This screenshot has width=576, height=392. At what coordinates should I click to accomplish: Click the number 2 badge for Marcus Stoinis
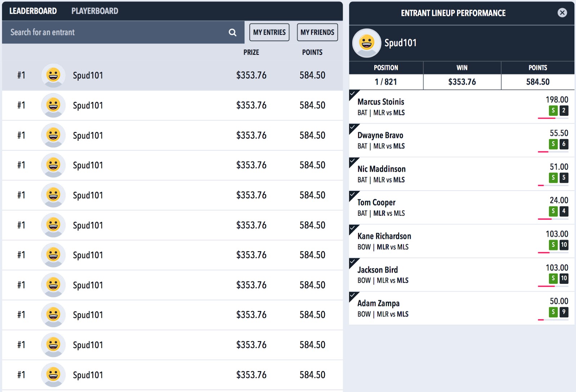coord(564,111)
